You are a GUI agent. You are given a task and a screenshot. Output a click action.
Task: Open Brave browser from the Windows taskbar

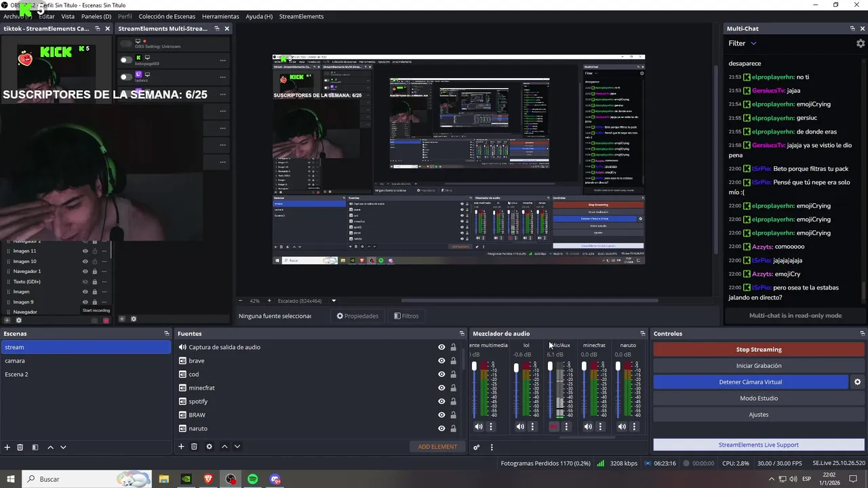pyautogui.click(x=208, y=479)
